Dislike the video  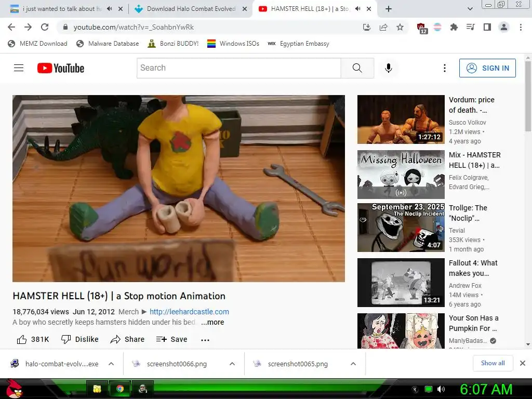click(79, 339)
